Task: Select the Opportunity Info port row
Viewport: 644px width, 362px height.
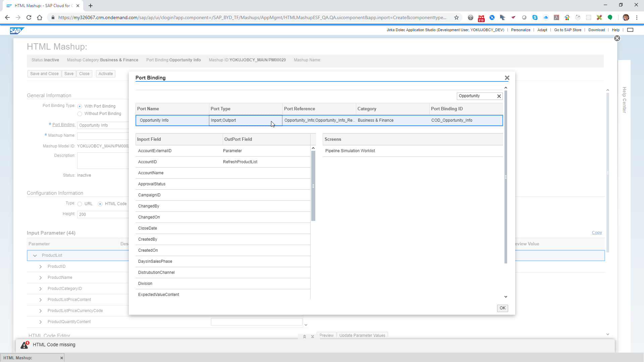Action: click(154, 120)
